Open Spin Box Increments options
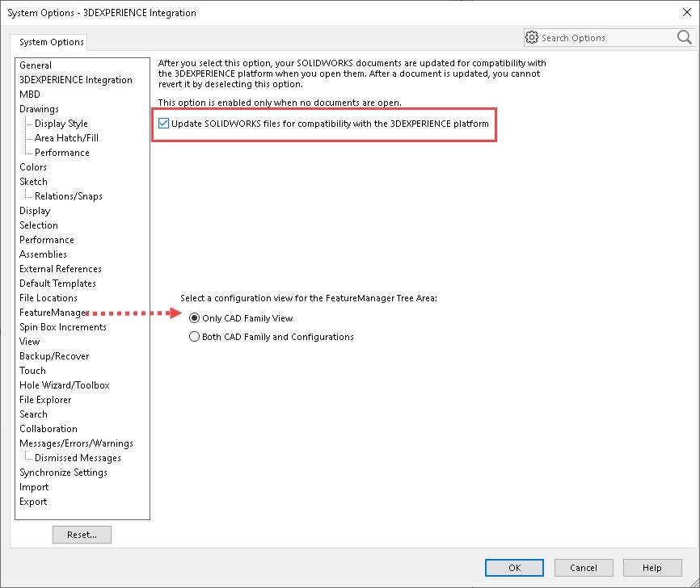 click(63, 327)
